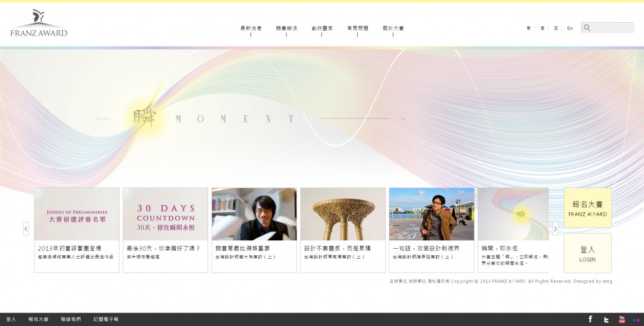Click the Franz Award logo
This screenshot has height=326, width=644.
39,24
